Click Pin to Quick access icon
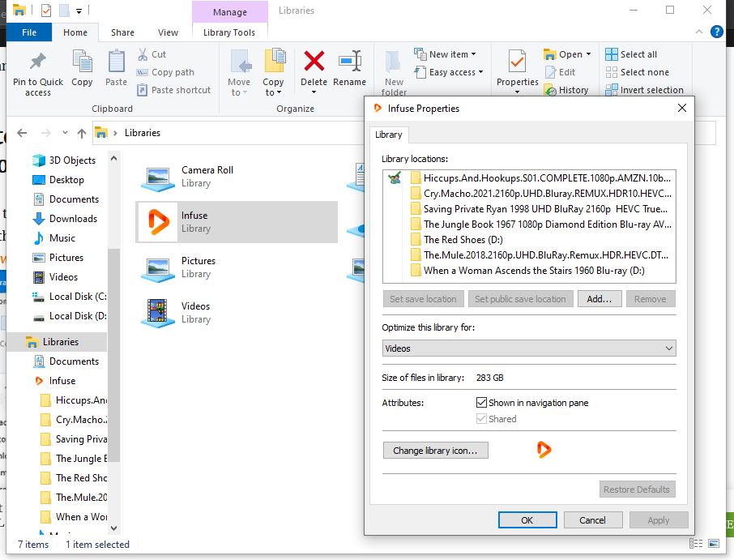Image resolution: width=734 pixels, height=560 pixels. pos(38,62)
